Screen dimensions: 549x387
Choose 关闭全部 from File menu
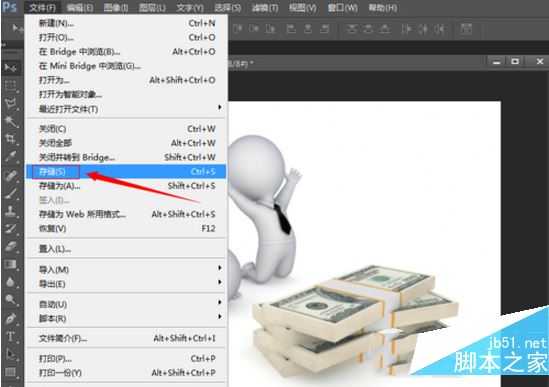point(126,143)
